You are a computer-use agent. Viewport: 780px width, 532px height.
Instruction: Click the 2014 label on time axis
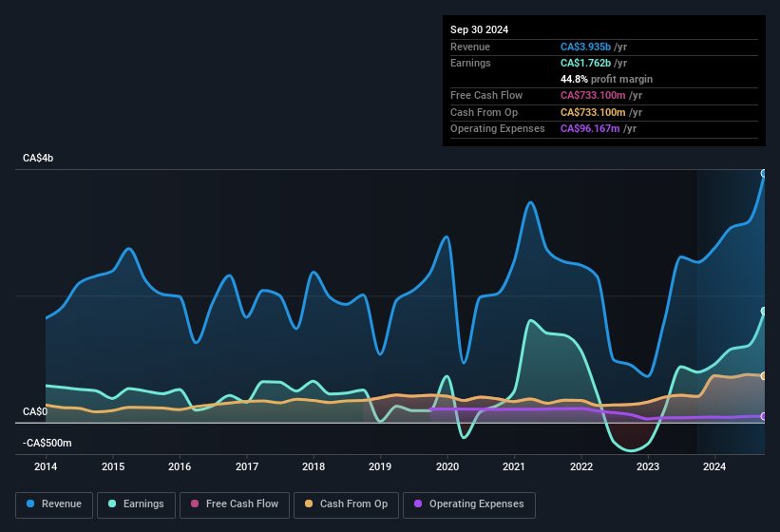[x=46, y=466]
